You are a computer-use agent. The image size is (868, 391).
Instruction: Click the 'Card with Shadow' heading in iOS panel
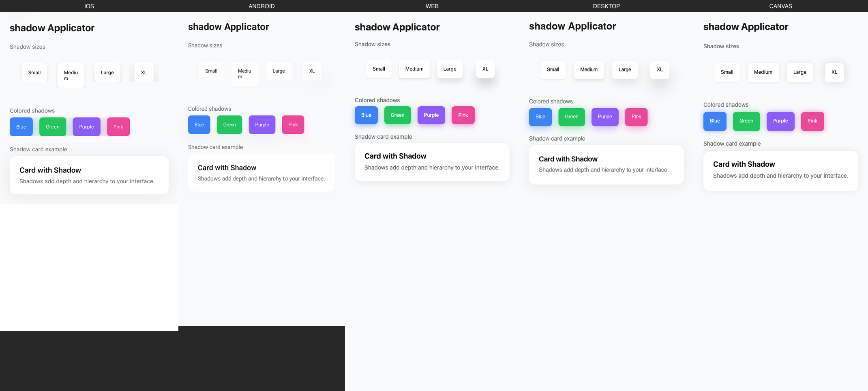(x=50, y=170)
